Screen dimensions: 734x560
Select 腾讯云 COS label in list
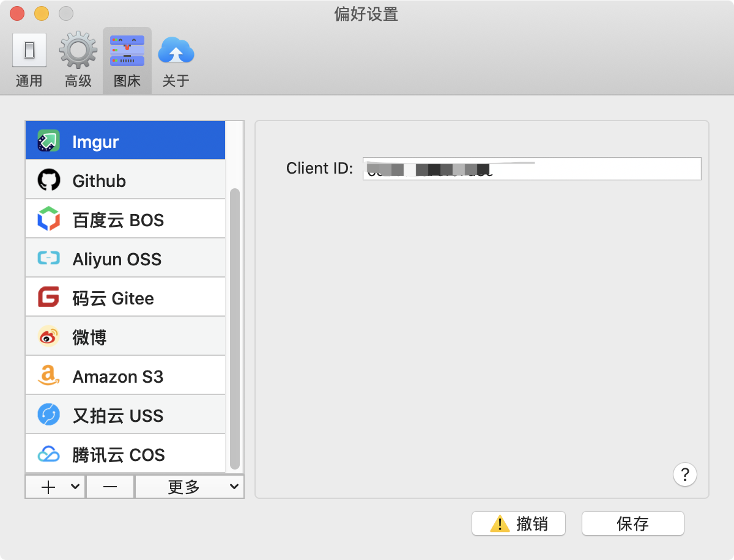[x=119, y=455]
